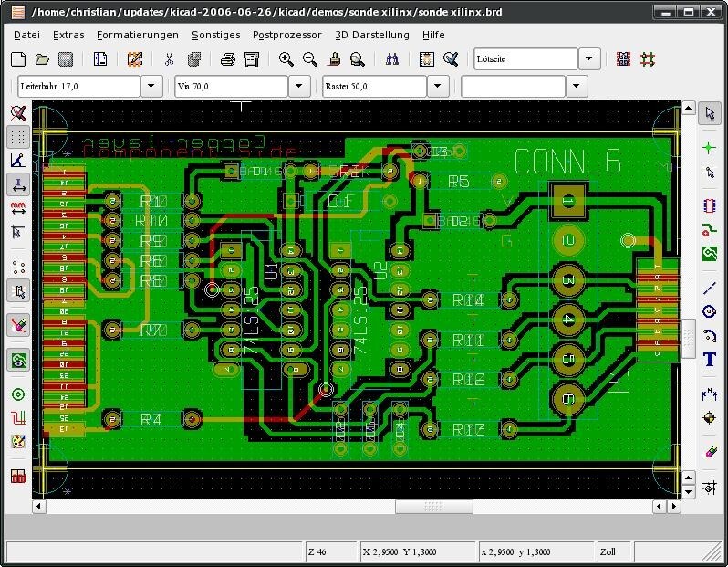Viewport: 728px width, 567px height.
Task: Open page settings sheet icon
Action: click(x=99, y=59)
